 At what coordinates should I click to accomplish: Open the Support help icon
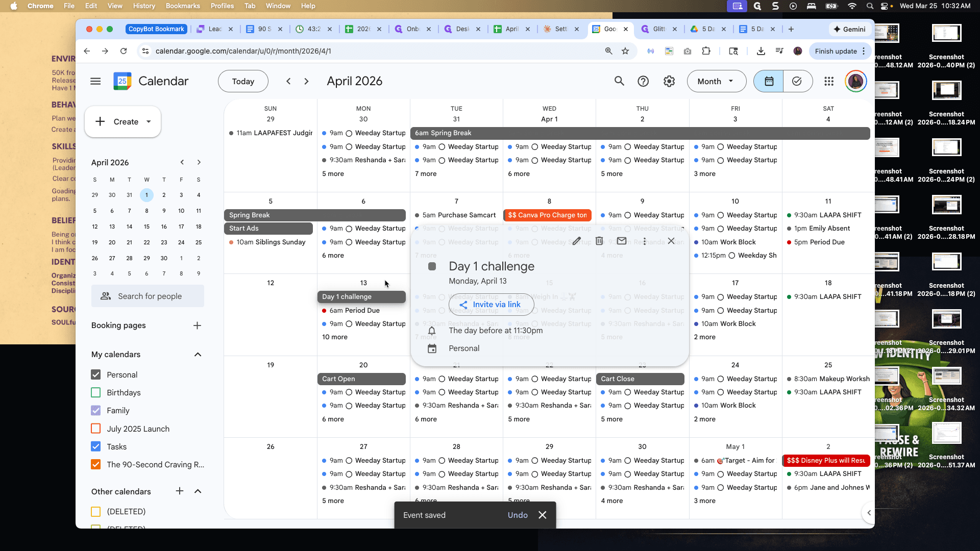pos(643,81)
